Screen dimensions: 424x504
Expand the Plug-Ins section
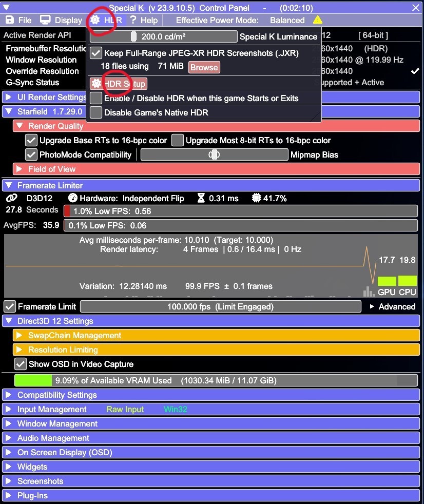211,495
